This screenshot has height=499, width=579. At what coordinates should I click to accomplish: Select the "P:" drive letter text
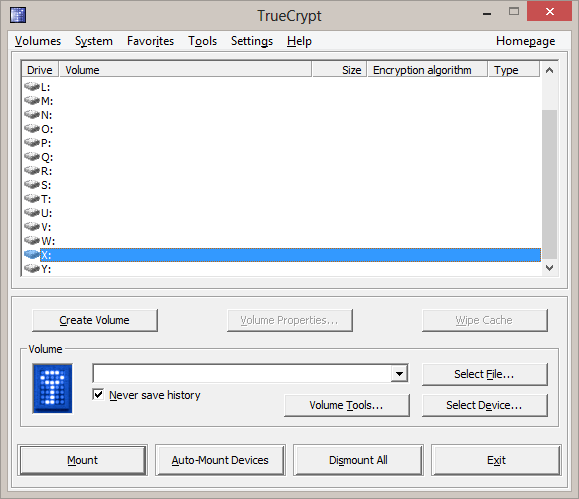46,143
